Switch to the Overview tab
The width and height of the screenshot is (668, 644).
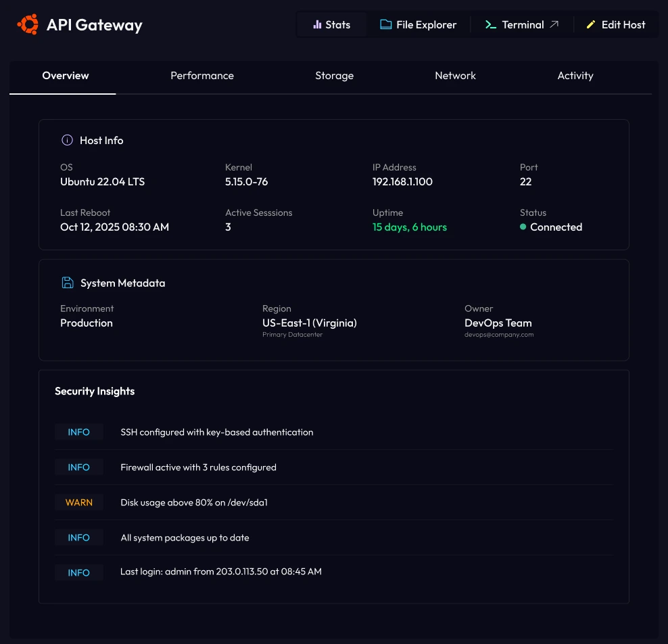click(66, 76)
